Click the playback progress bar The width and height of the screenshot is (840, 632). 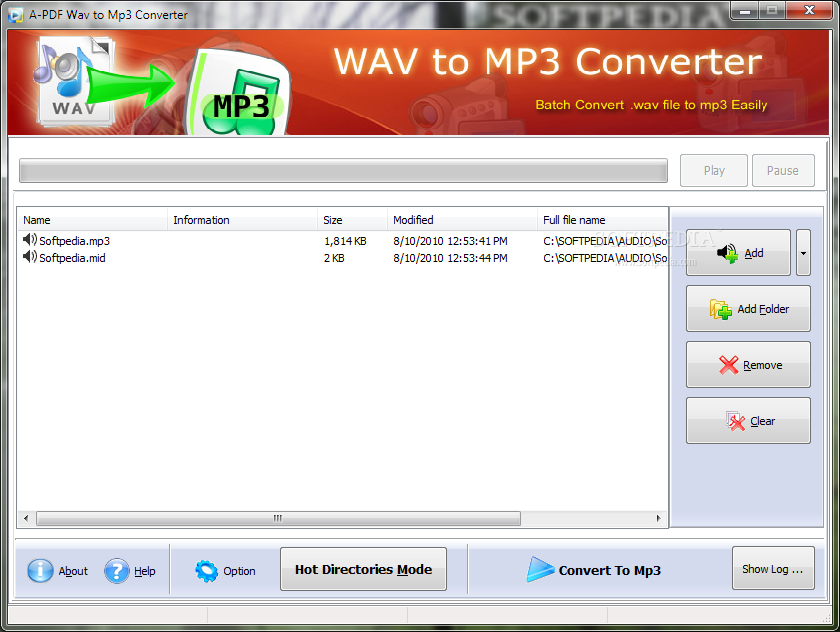coord(343,171)
